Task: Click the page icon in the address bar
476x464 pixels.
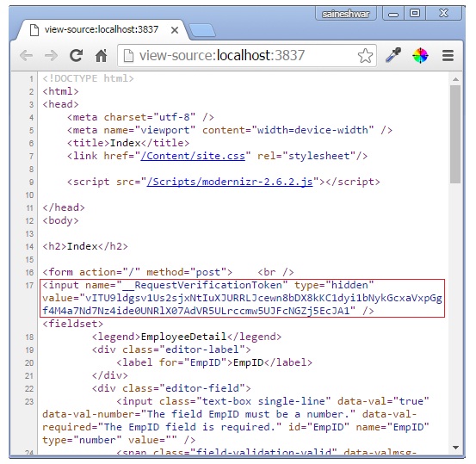Action: (128, 56)
